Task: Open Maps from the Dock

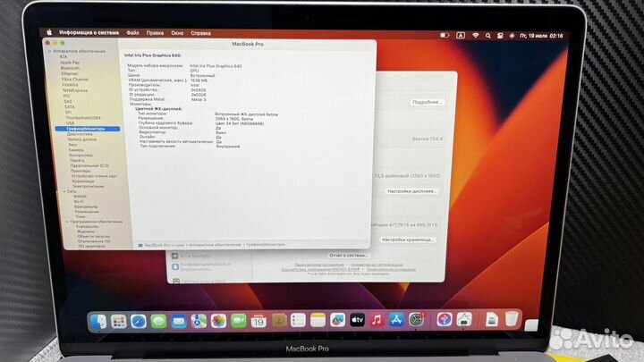Action: pos(199,321)
